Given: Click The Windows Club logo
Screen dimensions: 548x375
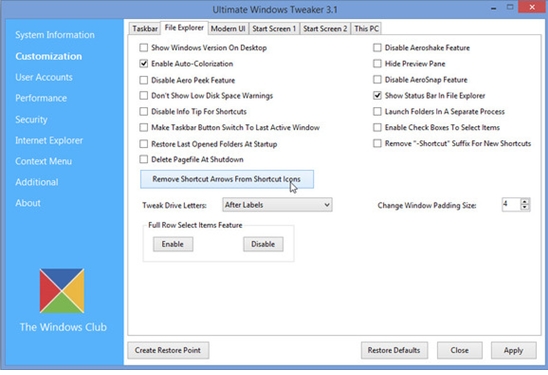Looking at the screenshot, I should click(x=62, y=290).
